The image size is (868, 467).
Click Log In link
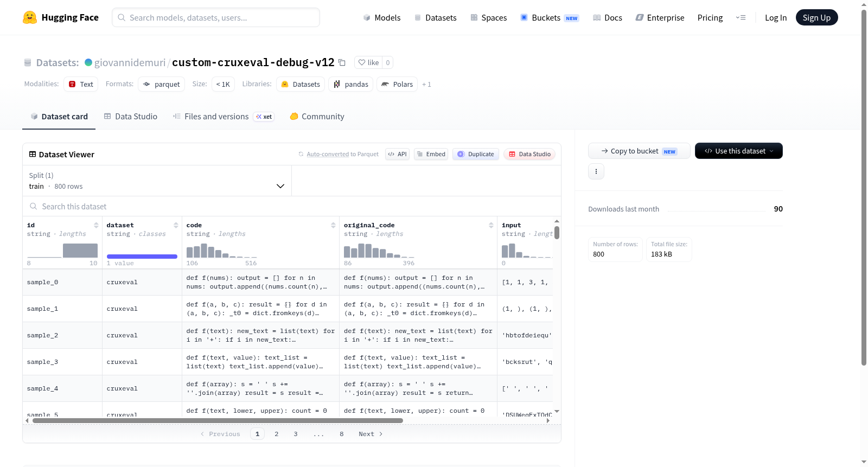click(x=776, y=17)
